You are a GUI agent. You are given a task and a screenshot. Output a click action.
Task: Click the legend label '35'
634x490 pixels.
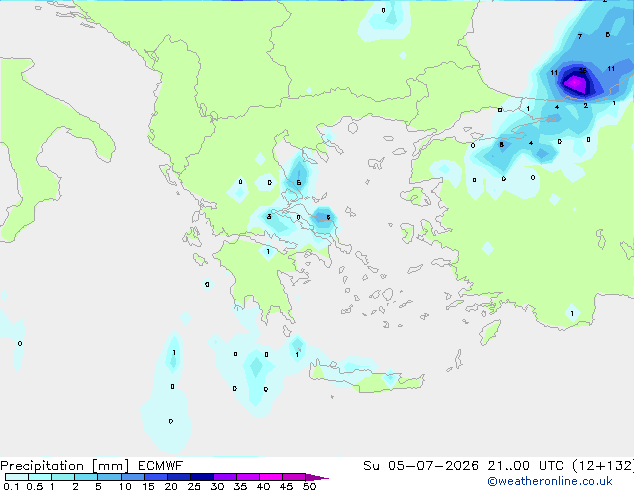(240, 486)
